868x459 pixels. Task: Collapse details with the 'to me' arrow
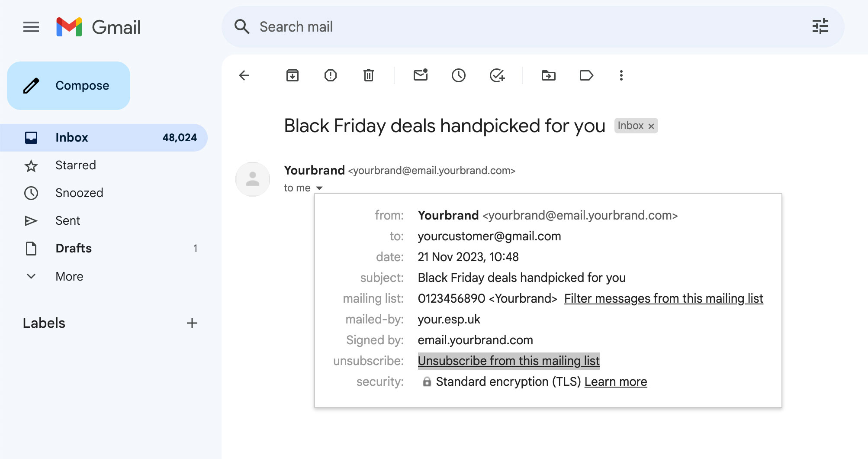click(x=319, y=188)
